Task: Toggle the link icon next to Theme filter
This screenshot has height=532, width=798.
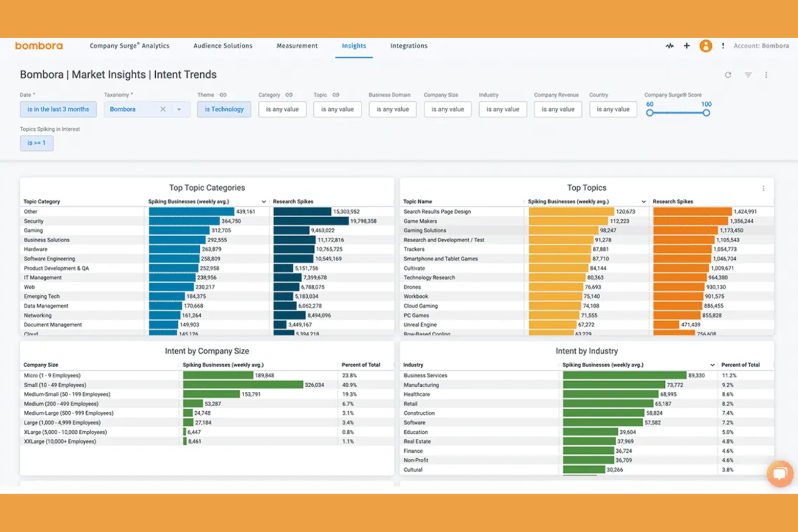Action: [224, 95]
